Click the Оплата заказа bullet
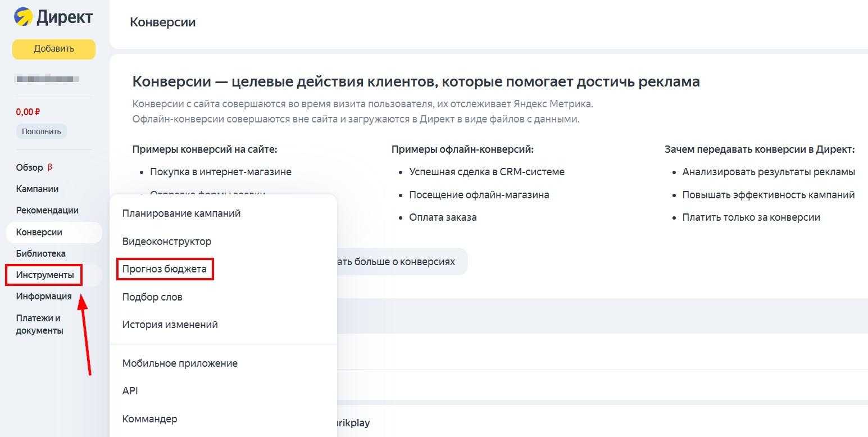Image resolution: width=868 pixels, height=437 pixels. 443,217
